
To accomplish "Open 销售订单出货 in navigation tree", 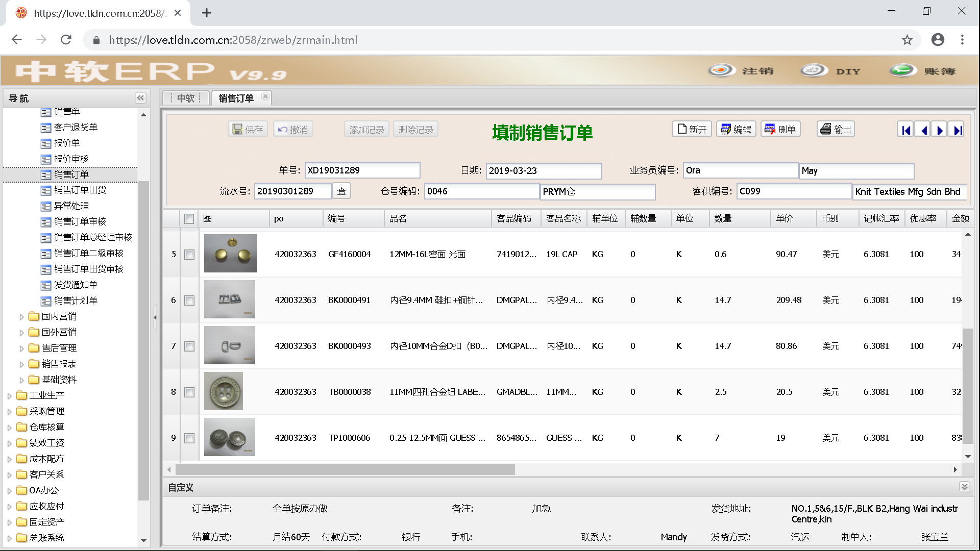I will (x=80, y=190).
